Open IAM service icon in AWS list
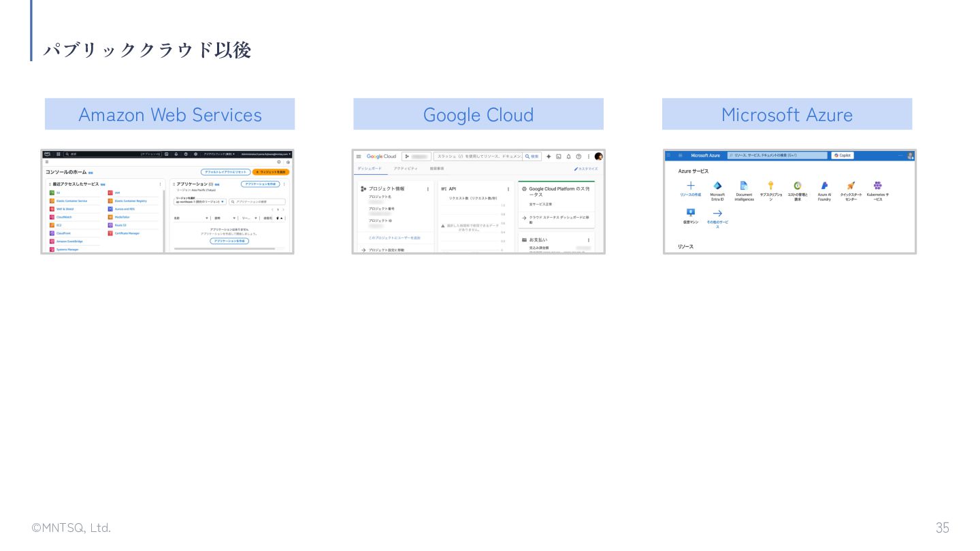This screenshot has height=551, width=980. pyautogui.click(x=110, y=193)
